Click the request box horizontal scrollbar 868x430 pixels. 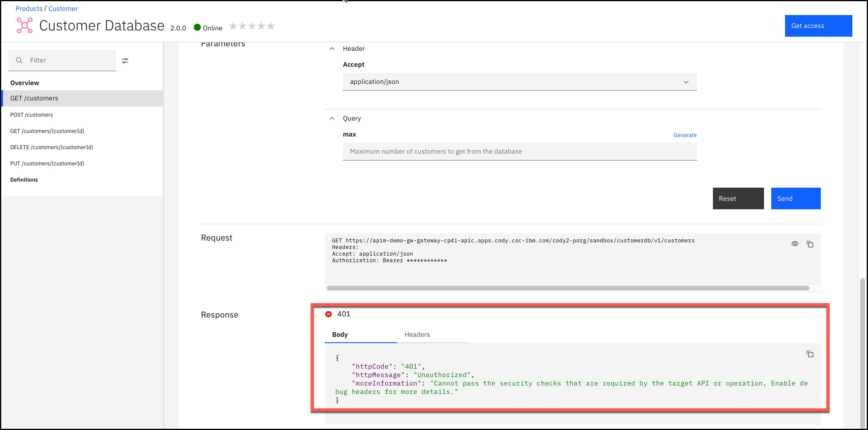coord(568,288)
